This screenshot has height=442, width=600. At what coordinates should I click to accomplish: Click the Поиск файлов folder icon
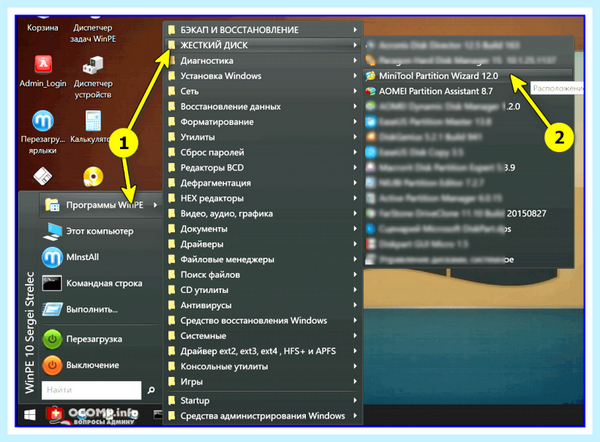[x=172, y=275]
